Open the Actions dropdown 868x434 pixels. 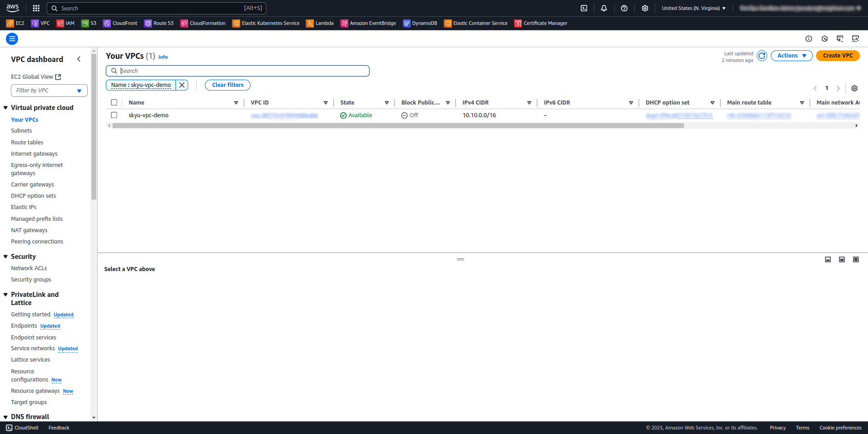(x=792, y=56)
